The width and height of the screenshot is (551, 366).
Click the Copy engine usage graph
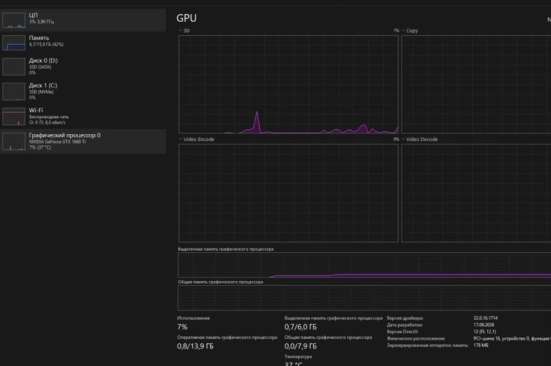pos(477,84)
